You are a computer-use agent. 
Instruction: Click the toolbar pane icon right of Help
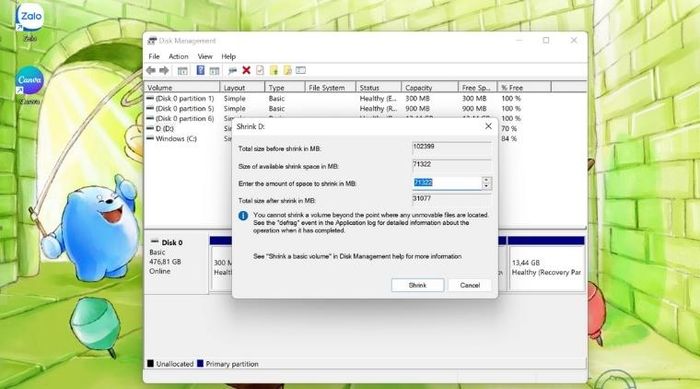point(214,71)
